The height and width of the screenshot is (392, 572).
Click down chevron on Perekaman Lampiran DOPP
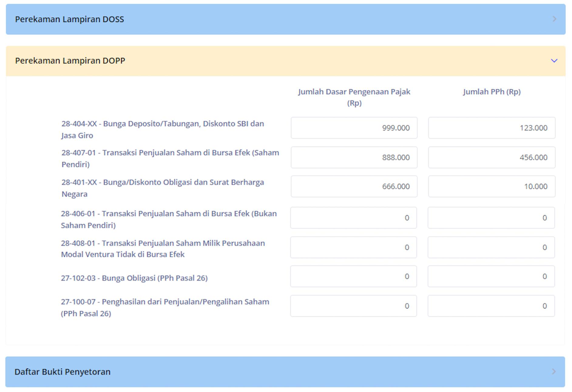click(x=554, y=61)
